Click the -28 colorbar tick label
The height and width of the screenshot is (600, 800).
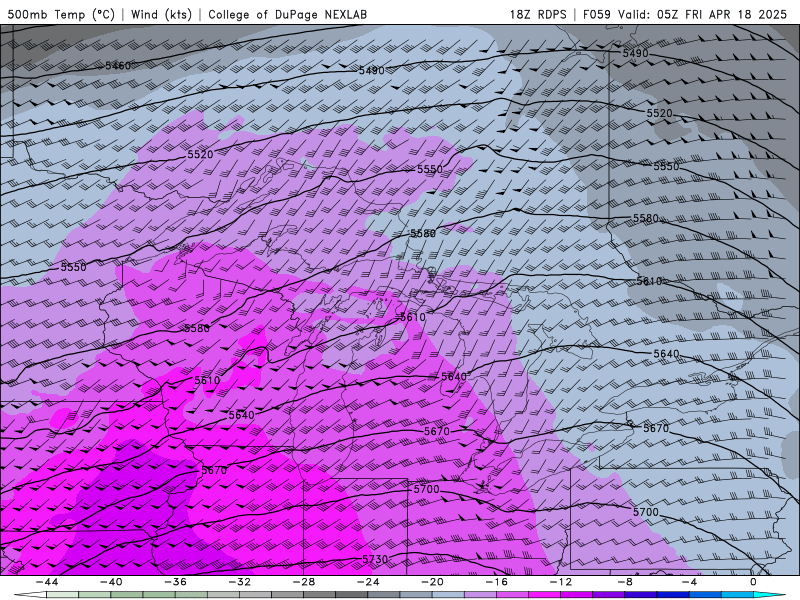click(x=304, y=582)
